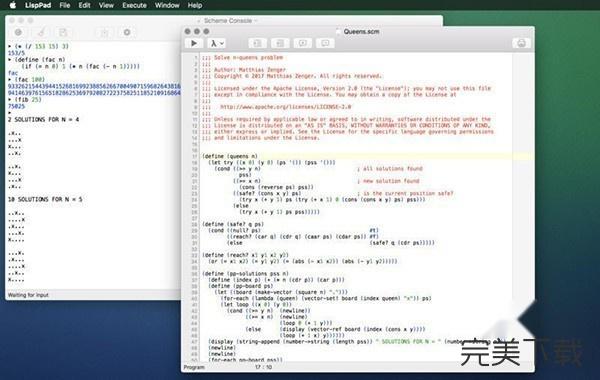600x380 pixels.
Task: Click the Queens.scm window title
Action: pyautogui.click(x=361, y=32)
